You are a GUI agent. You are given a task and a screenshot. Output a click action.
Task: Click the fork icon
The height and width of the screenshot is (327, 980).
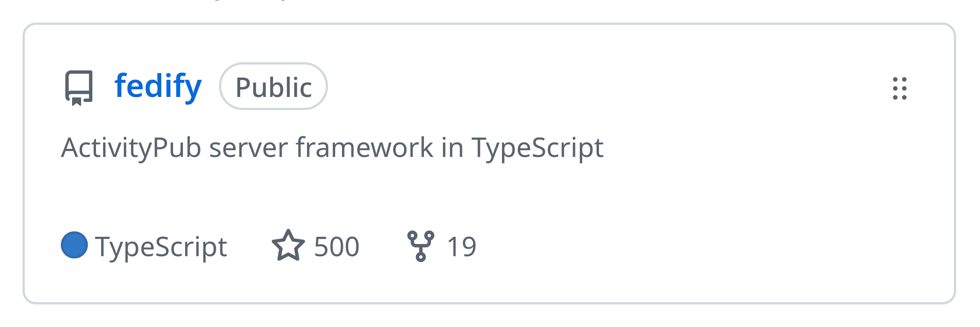click(x=420, y=246)
